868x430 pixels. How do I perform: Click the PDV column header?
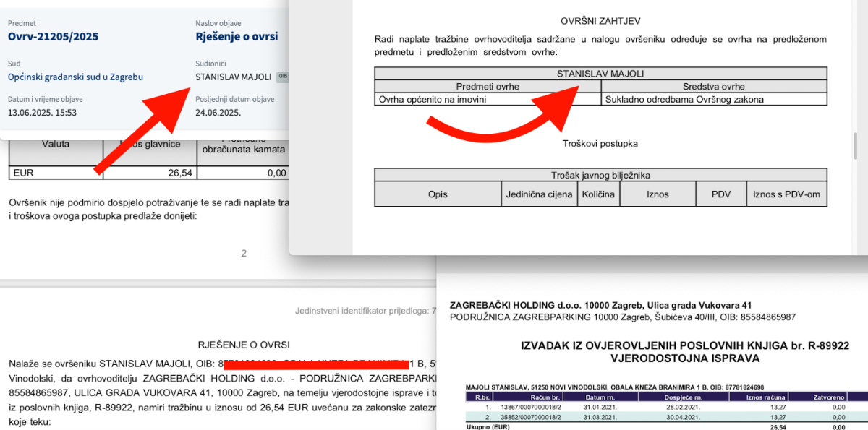click(721, 194)
